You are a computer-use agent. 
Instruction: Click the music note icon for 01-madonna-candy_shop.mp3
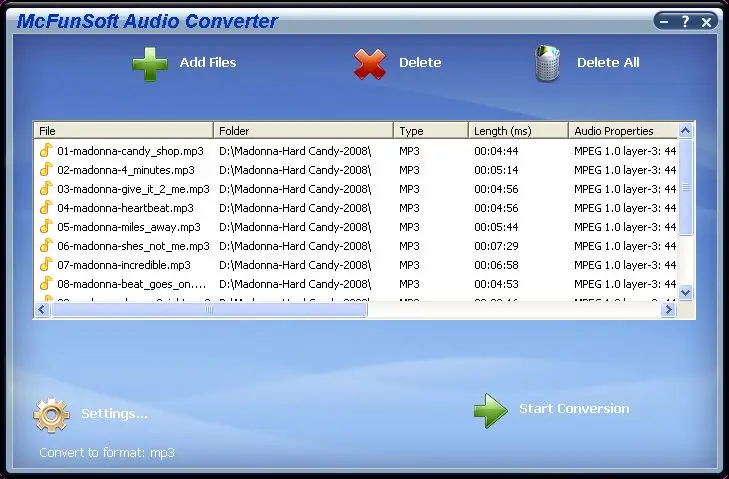(x=46, y=151)
